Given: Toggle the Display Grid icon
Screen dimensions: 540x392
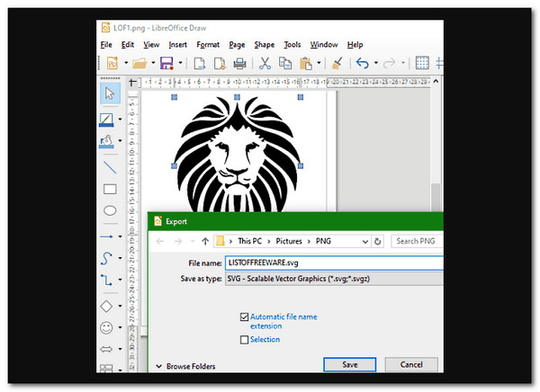Looking at the screenshot, I should click(x=422, y=63).
